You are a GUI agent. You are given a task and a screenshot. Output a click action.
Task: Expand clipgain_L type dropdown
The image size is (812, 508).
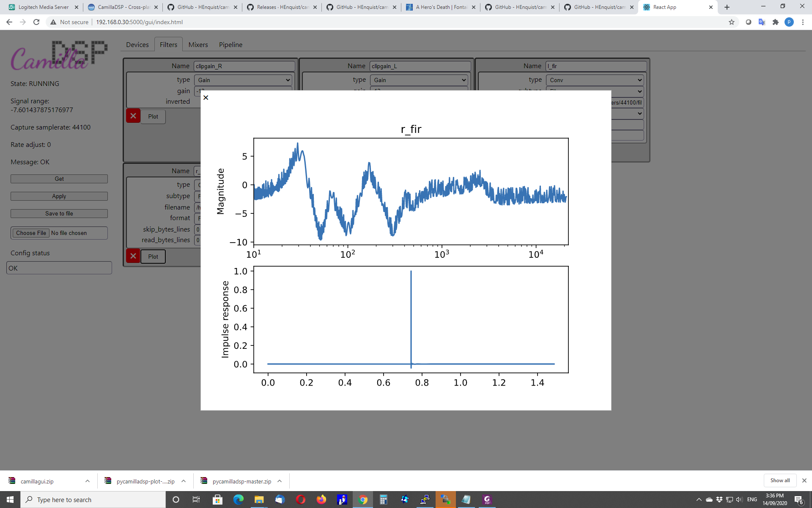click(419, 80)
